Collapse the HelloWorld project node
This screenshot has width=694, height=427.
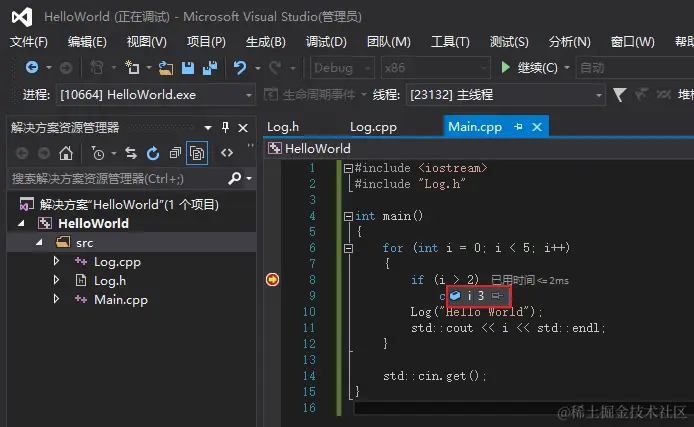(x=21, y=223)
